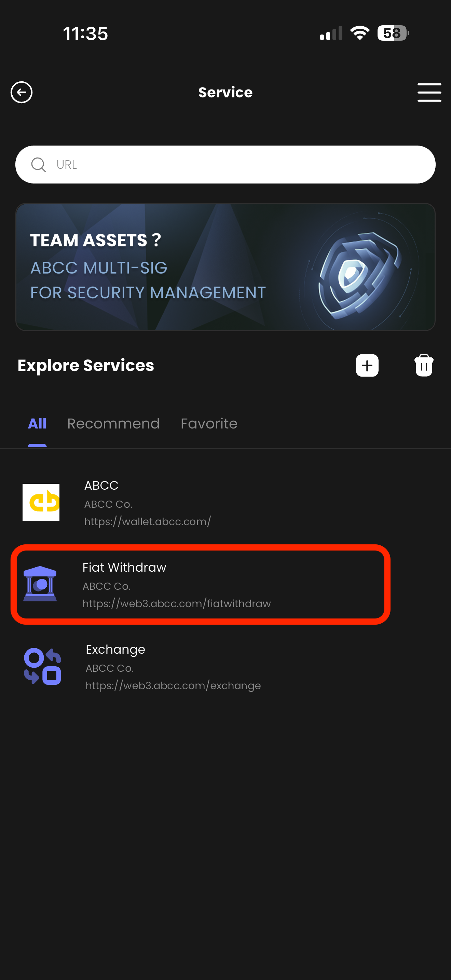Image resolution: width=451 pixels, height=980 pixels.
Task: Focus the URL search field
Action: [x=236, y=165]
